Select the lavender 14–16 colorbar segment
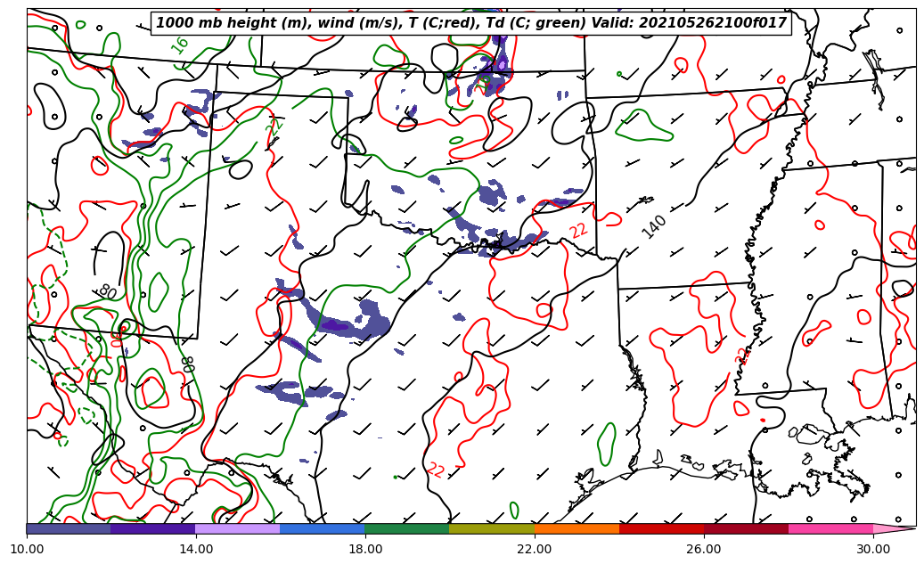924x564 pixels. pyautogui.click(x=237, y=528)
